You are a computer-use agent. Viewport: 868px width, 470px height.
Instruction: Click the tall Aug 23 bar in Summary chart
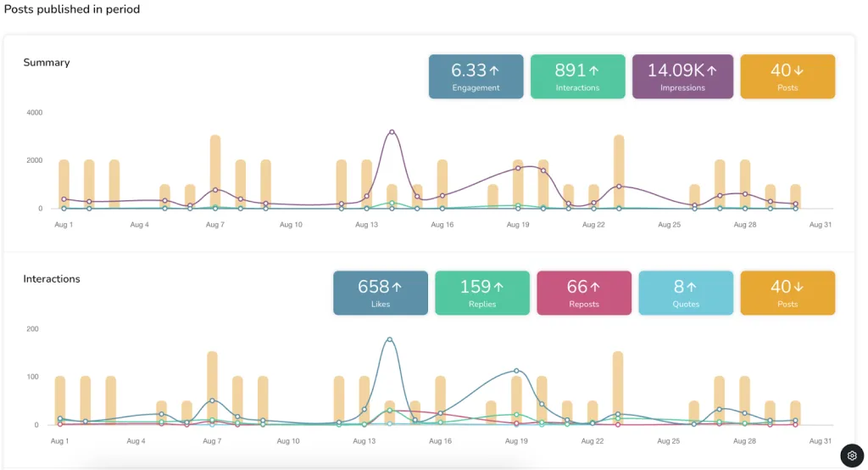619,172
